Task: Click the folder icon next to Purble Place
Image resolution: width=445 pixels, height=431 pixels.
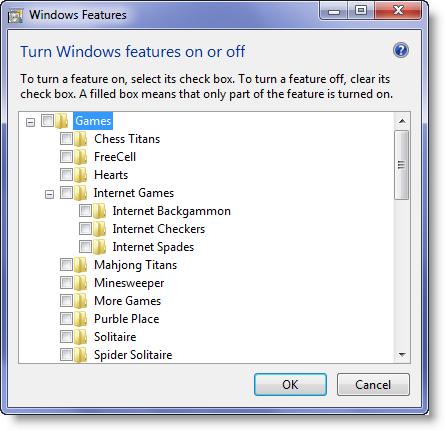Action: (x=80, y=319)
